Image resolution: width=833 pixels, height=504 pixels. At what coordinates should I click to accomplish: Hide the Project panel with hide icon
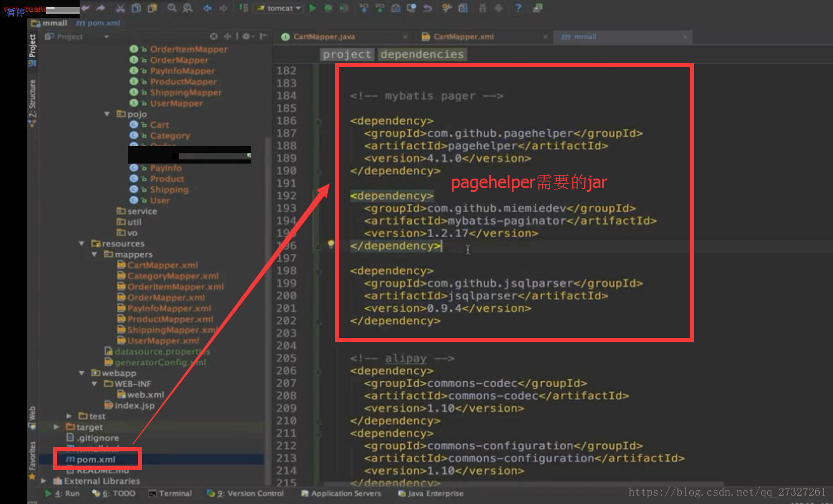tap(263, 37)
